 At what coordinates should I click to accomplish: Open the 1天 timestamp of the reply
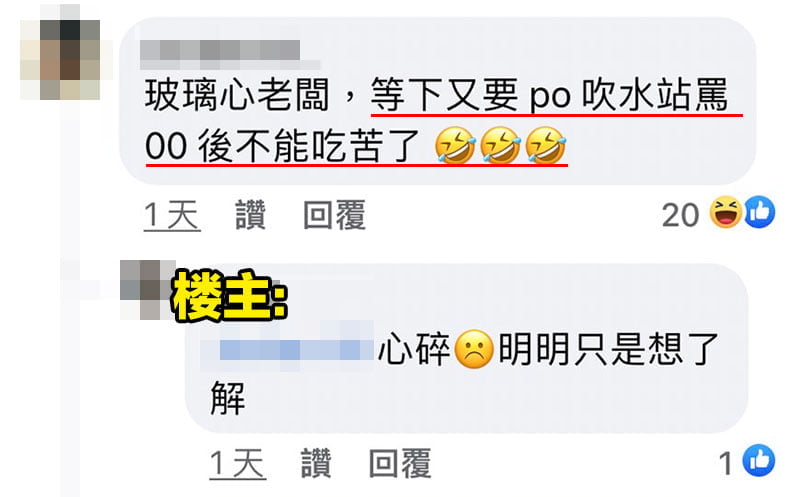pyautogui.click(x=238, y=464)
